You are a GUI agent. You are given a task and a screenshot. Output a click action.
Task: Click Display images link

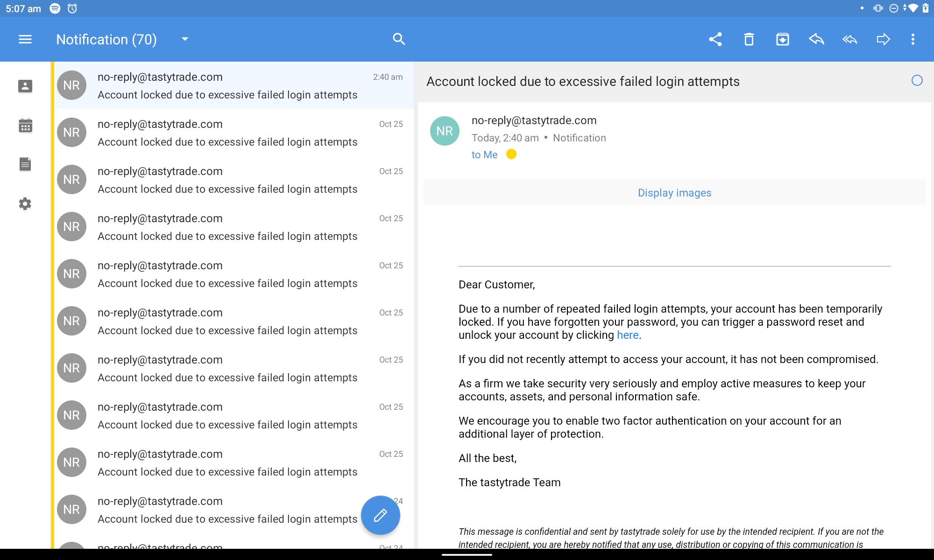(x=674, y=193)
